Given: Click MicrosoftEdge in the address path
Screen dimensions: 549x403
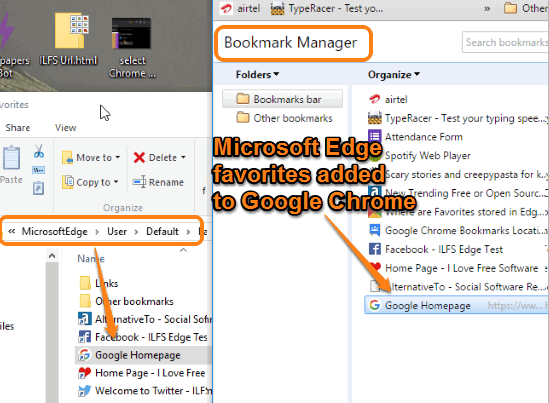Looking at the screenshot, I should [55, 231].
